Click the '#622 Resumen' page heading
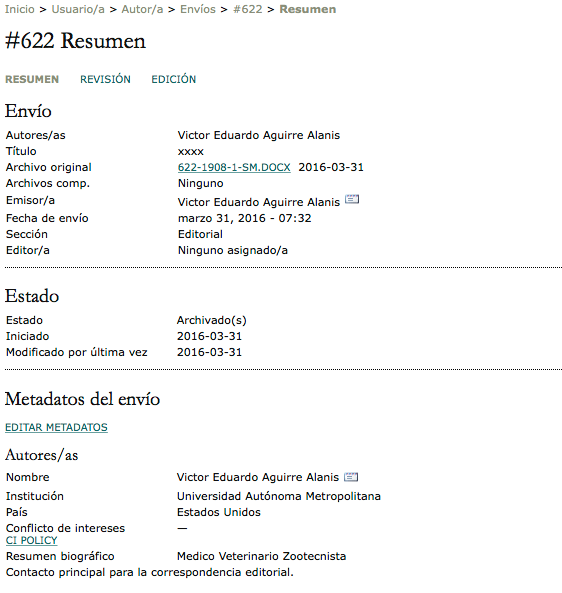 (x=75, y=40)
